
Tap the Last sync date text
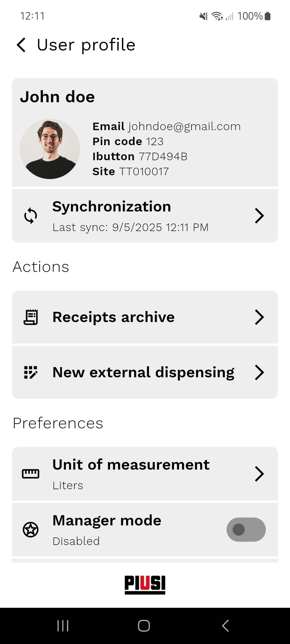(130, 228)
